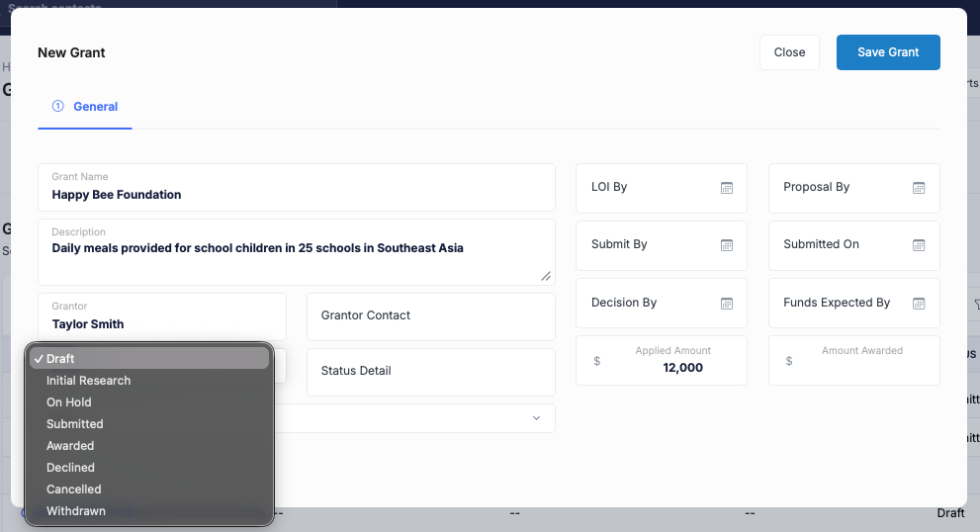Click the Applied Amount dollar sign
This screenshot has height=532, width=980.
click(x=597, y=361)
